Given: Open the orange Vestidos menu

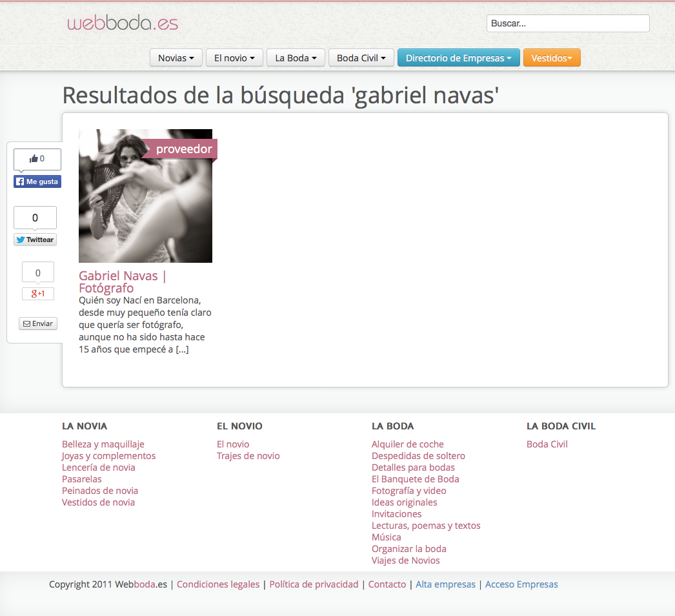Looking at the screenshot, I should (x=552, y=58).
